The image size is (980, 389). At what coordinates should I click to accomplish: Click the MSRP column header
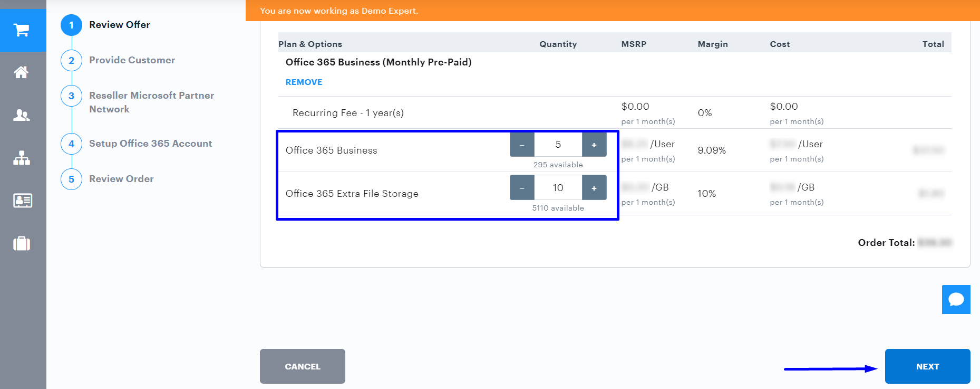634,44
